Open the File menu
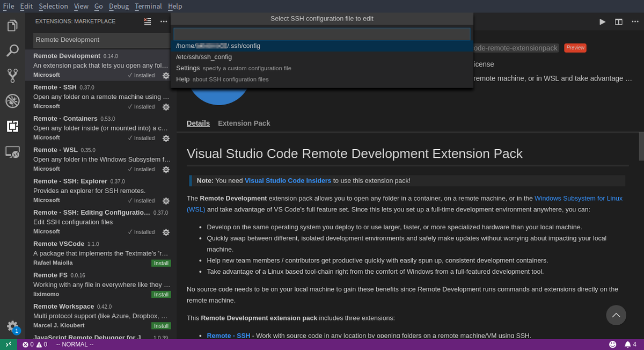 click(x=9, y=6)
